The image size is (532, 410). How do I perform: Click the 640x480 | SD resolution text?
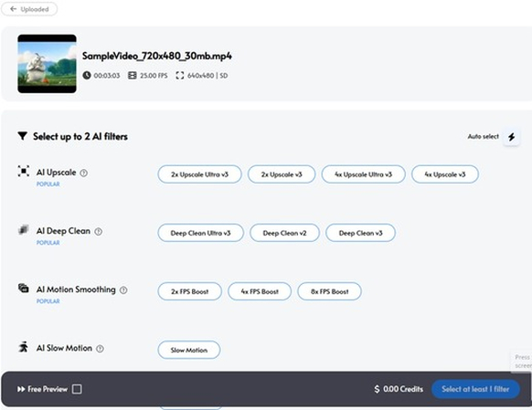207,75
